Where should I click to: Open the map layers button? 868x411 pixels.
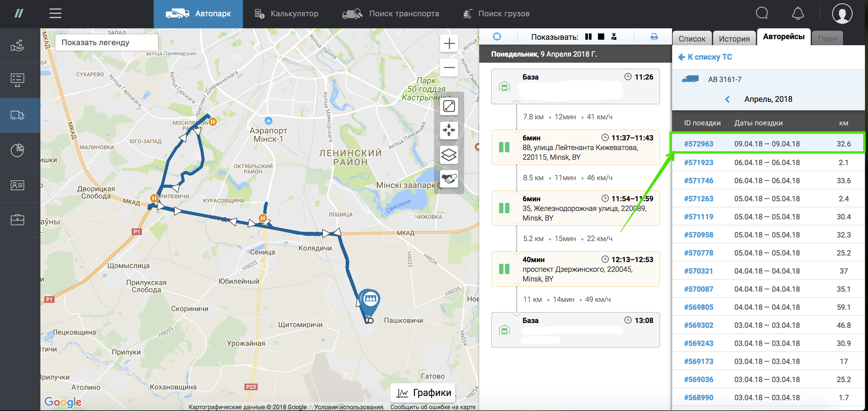(449, 155)
